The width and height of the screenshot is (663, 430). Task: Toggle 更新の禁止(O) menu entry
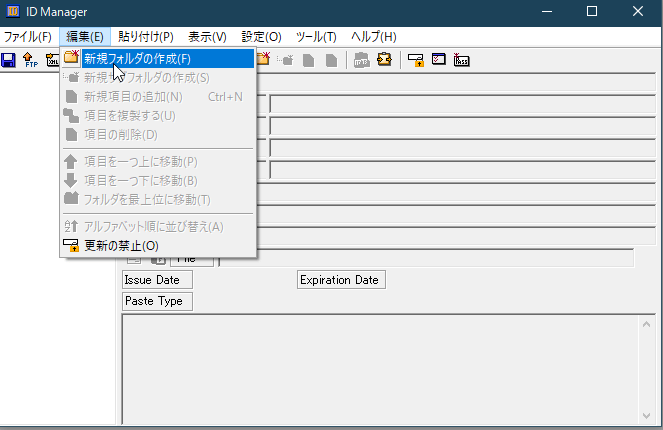(158, 246)
